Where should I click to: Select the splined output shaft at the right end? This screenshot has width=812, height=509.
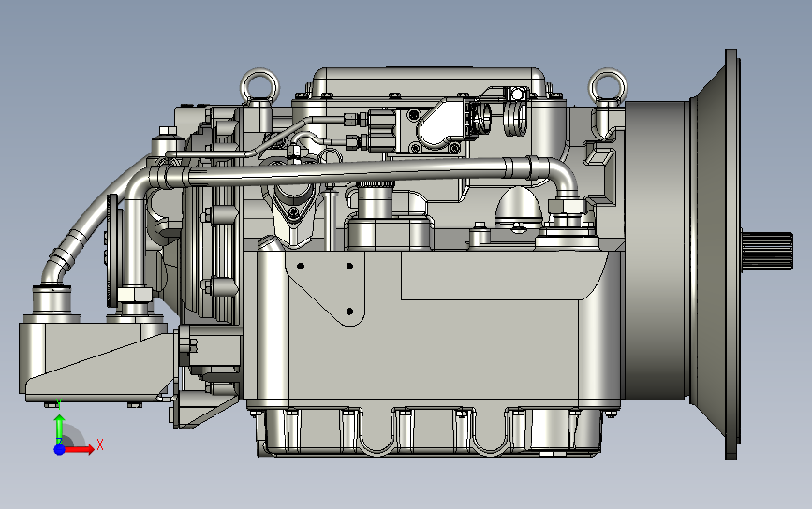(767, 251)
